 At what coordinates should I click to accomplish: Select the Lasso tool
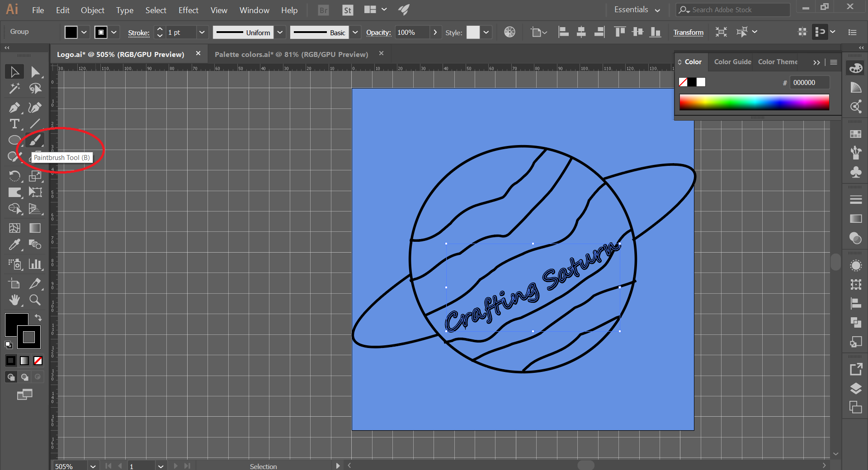pyautogui.click(x=35, y=88)
